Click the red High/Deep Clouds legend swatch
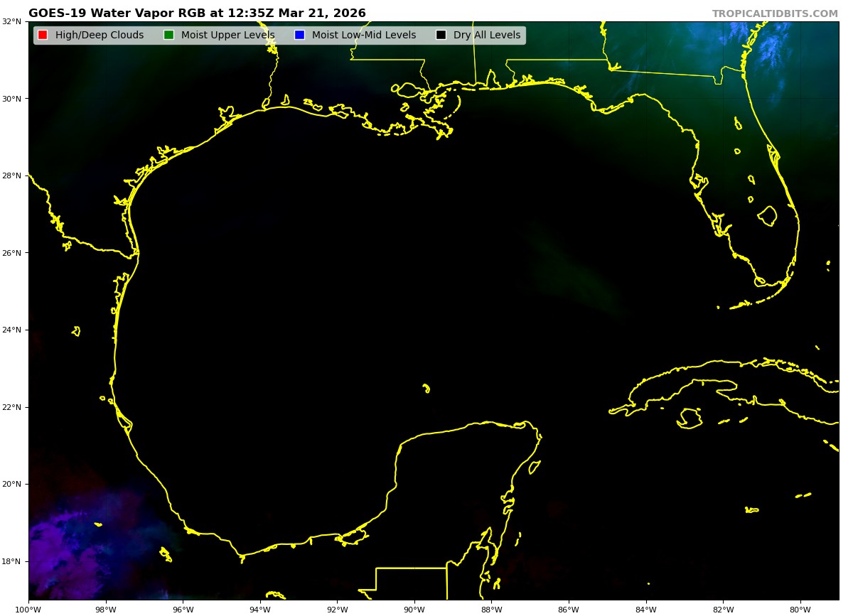853x616 pixels. tap(43, 35)
